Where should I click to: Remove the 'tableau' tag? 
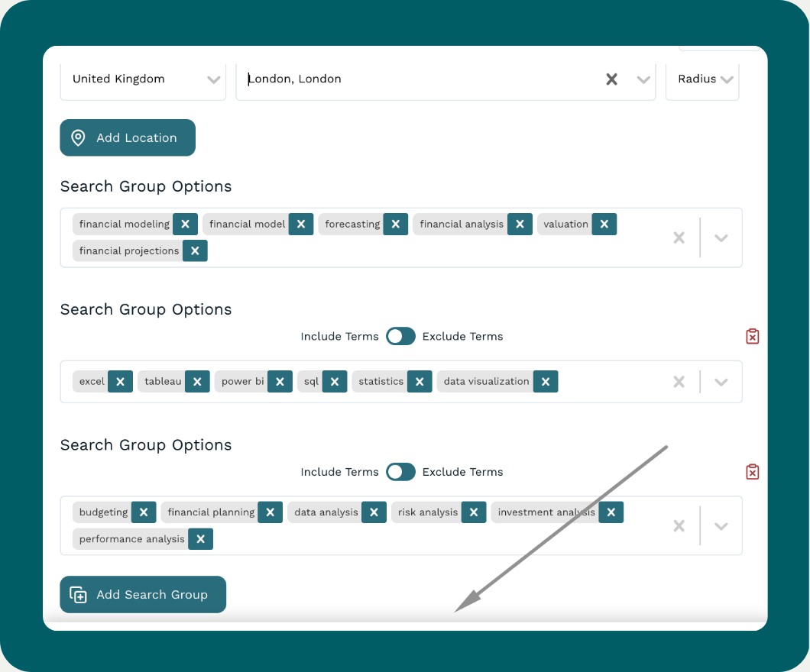click(197, 381)
